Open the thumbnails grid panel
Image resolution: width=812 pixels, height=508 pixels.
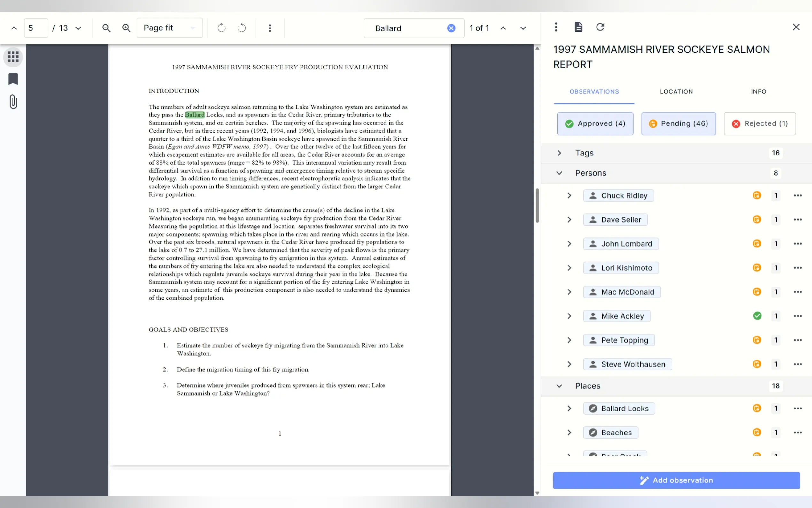[13, 56]
